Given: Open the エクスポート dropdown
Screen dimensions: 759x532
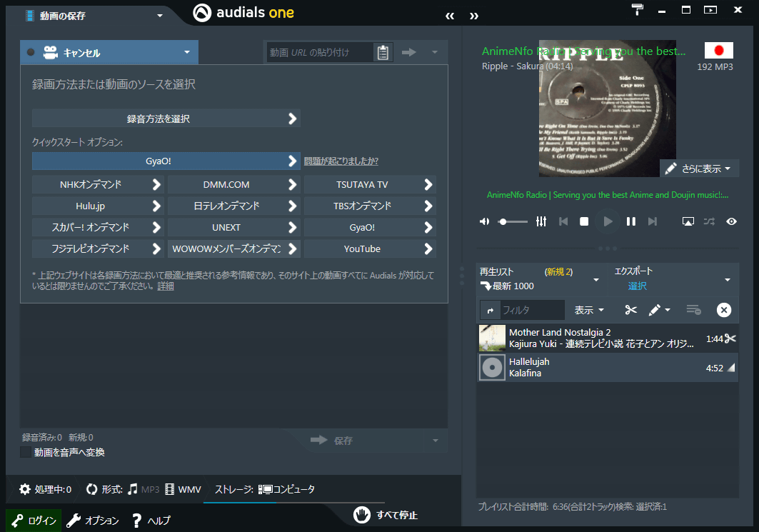Looking at the screenshot, I should (727, 280).
